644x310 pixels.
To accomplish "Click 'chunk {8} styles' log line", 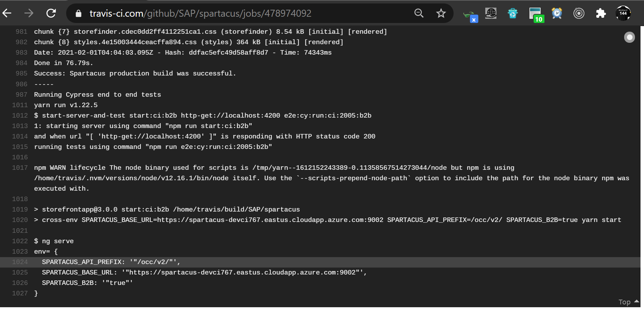I will pyautogui.click(x=189, y=42).
